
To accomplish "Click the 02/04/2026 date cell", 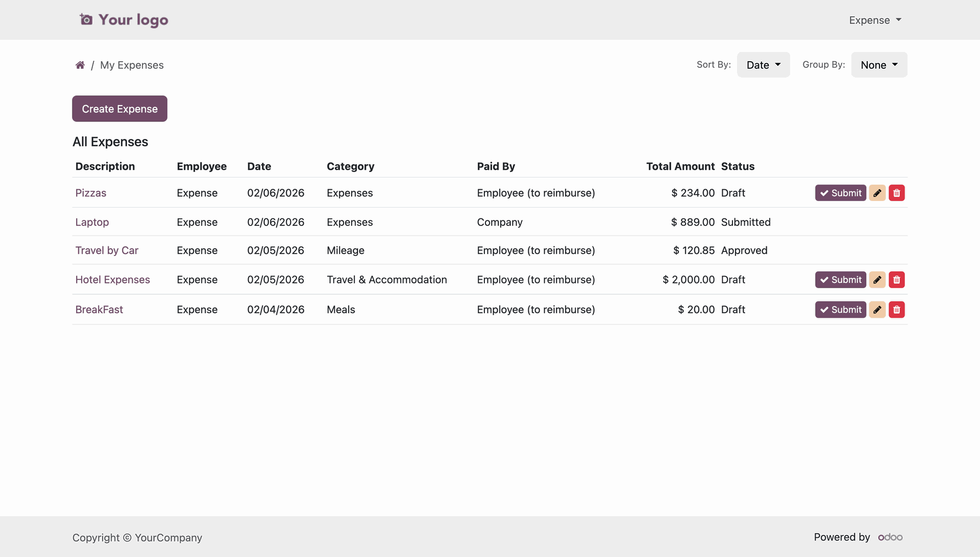I will click(x=276, y=310).
